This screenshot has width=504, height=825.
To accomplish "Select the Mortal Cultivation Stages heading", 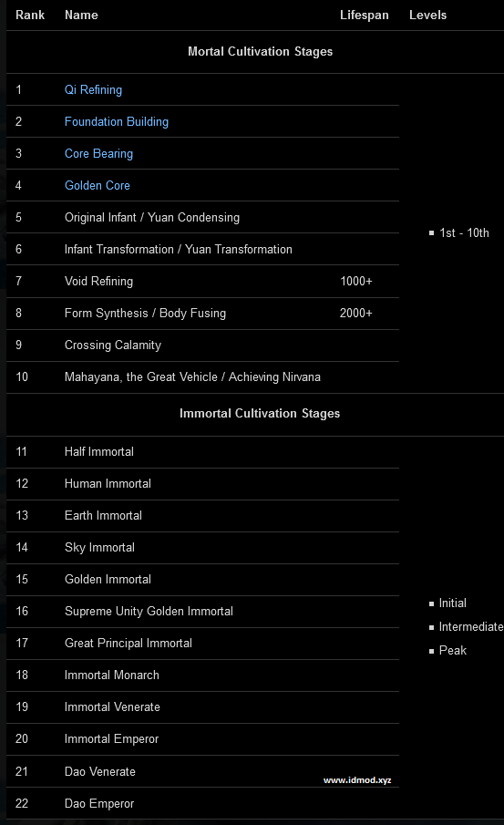I will (x=260, y=52).
